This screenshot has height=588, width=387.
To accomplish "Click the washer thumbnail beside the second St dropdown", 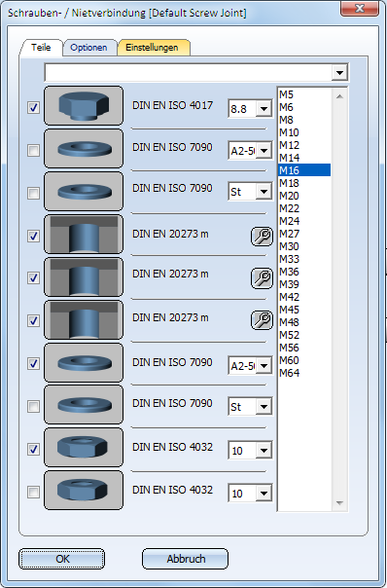I will point(84,405).
